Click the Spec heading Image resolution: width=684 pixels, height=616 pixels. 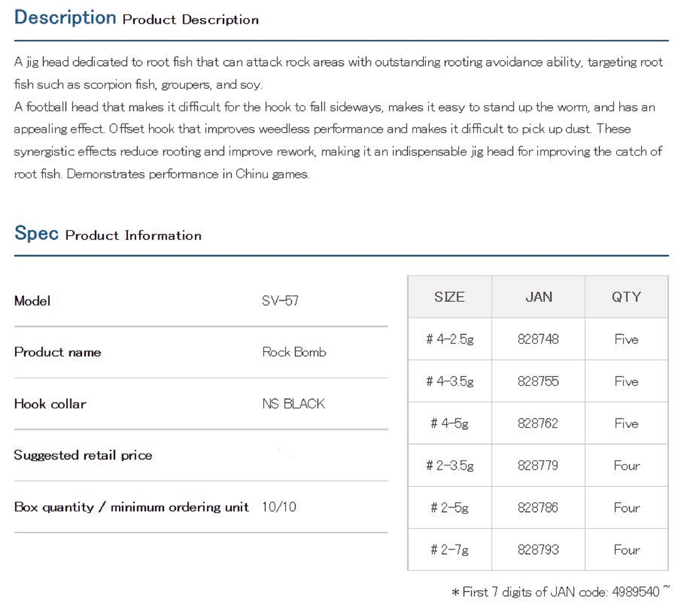pyautogui.click(x=36, y=233)
